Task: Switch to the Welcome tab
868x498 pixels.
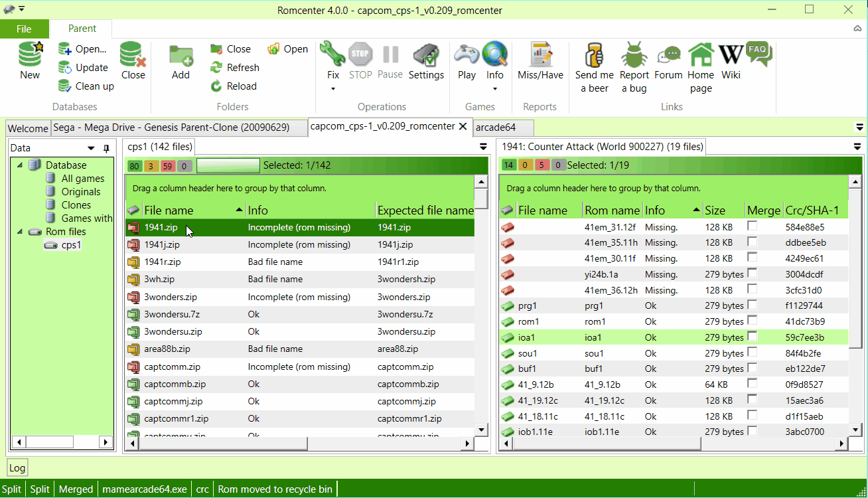Action: (28, 128)
